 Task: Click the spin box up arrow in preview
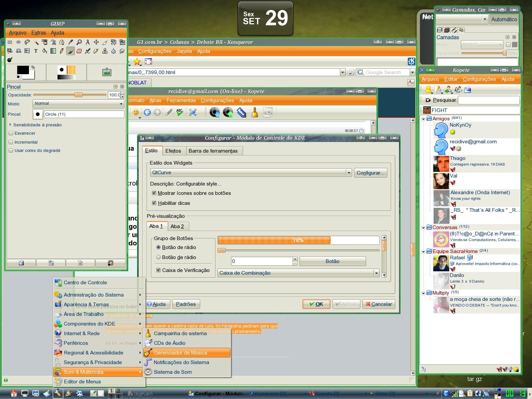coord(295,259)
